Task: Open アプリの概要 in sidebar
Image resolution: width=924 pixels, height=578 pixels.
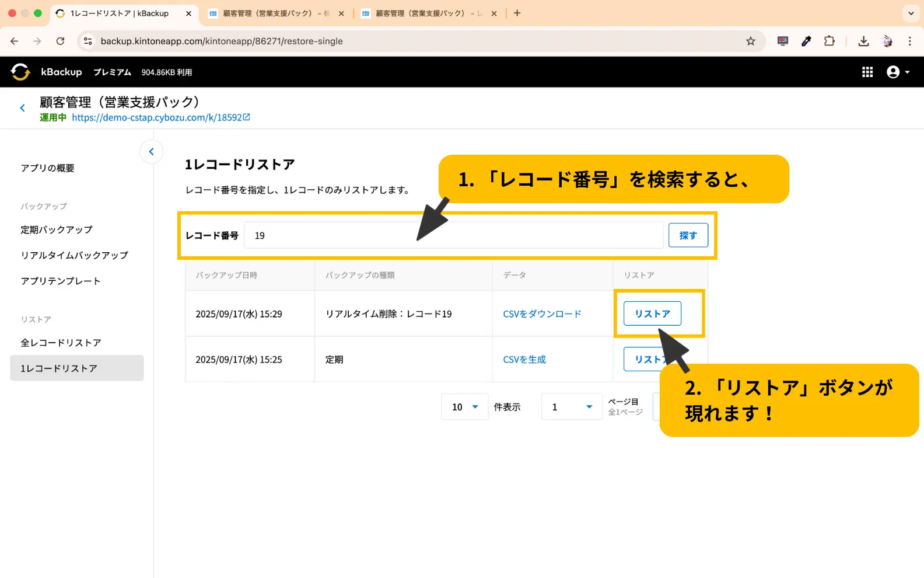Action: click(48, 168)
